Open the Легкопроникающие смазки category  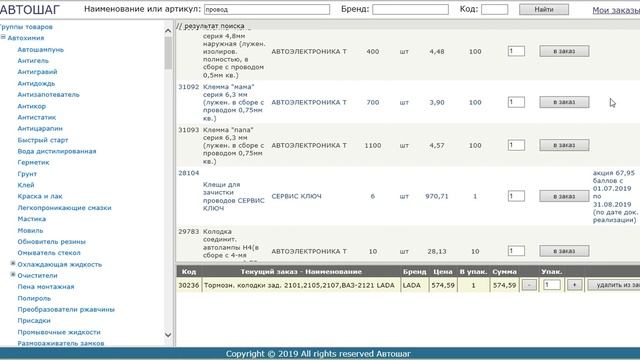(x=64, y=208)
